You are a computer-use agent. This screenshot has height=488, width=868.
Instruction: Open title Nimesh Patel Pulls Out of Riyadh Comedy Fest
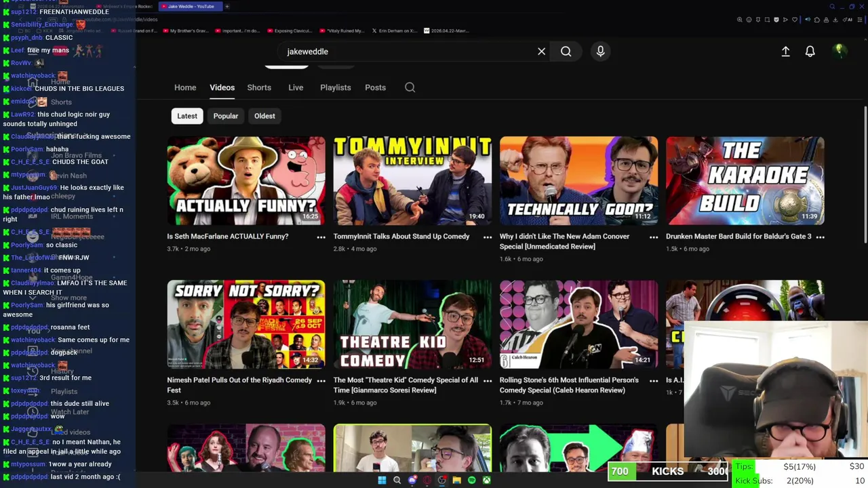(x=239, y=385)
